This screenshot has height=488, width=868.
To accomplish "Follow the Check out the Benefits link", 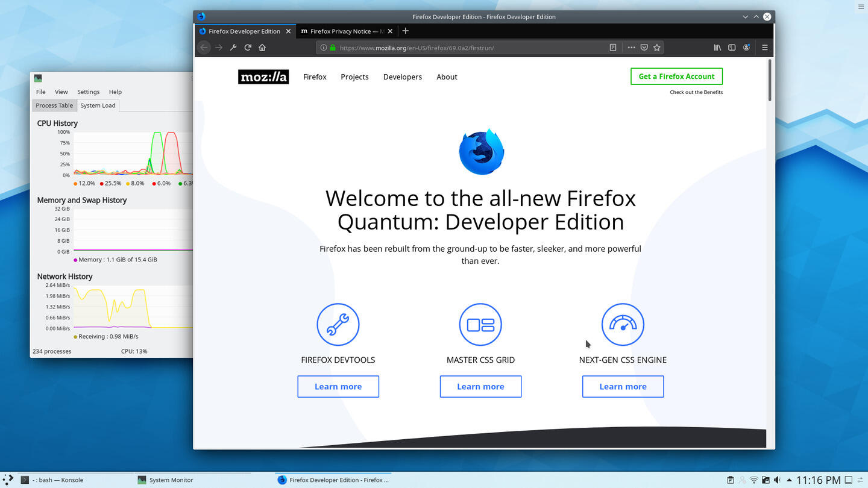I will [696, 92].
